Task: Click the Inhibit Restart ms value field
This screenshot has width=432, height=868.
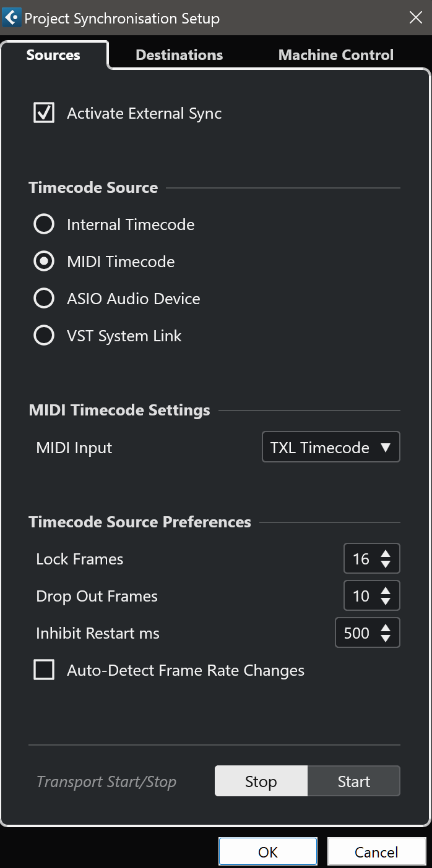Action: [356, 633]
